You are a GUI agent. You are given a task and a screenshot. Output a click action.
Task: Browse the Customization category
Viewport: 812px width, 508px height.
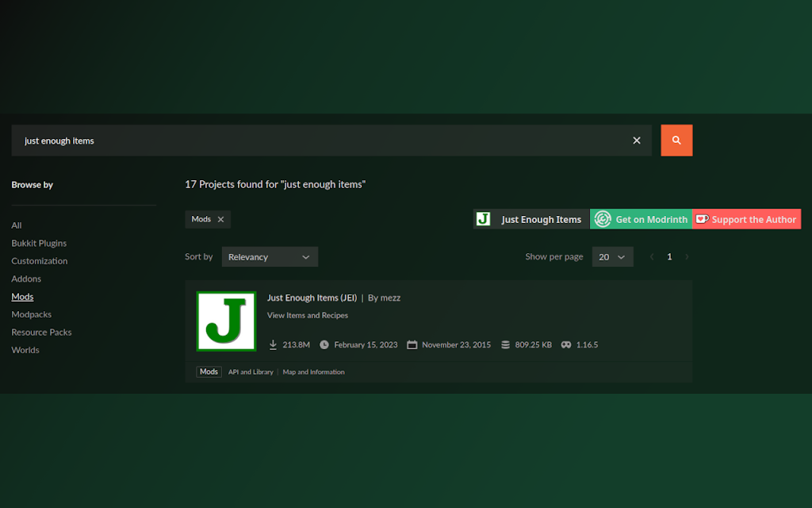click(40, 260)
